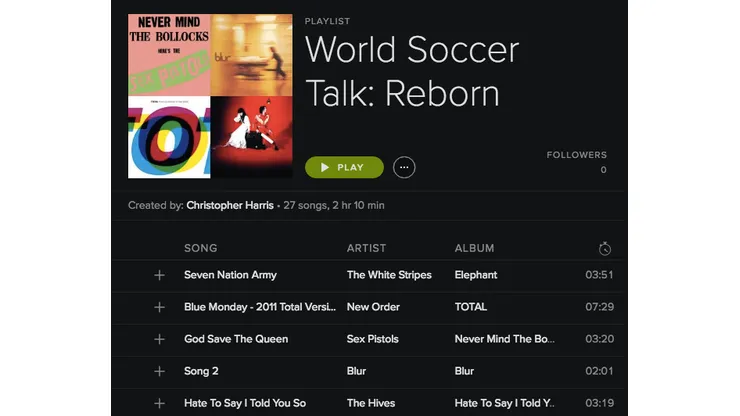Sort tracks by ARTIST column header

[x=366, y=248]
